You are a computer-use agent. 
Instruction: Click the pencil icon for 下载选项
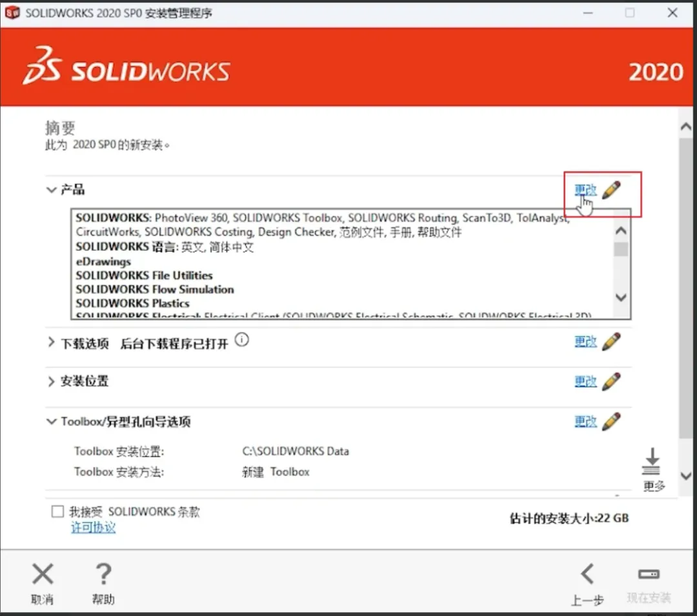point(612,342)
